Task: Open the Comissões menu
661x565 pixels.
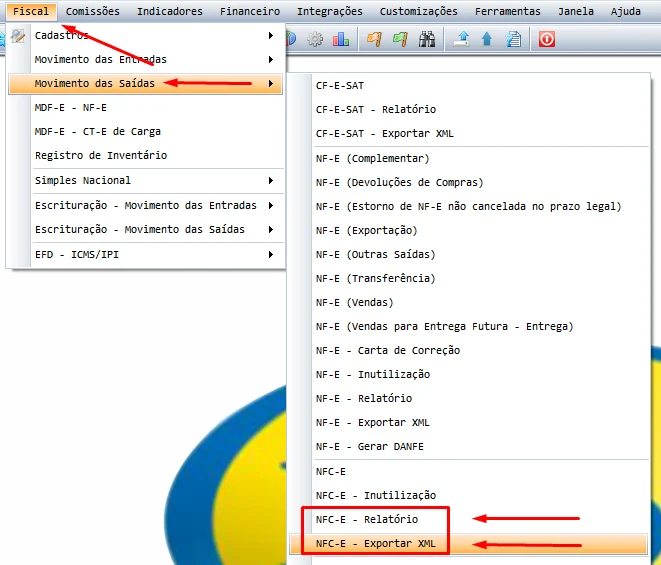Action: pyautogui.click(x=93, y=11)
